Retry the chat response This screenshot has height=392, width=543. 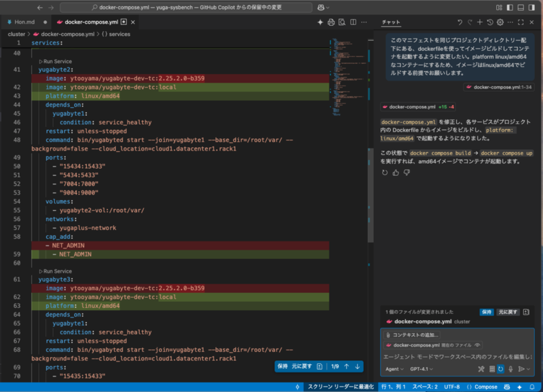click(385, 172)
